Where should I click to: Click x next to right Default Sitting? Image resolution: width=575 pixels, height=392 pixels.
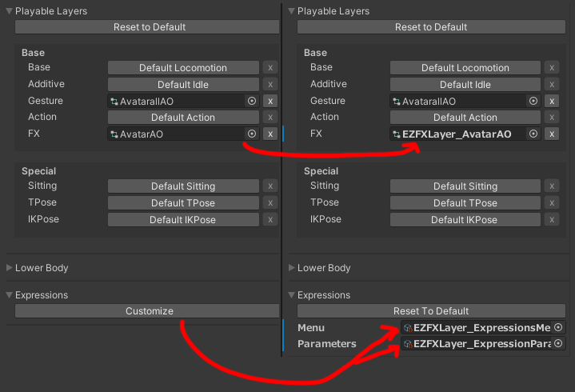coord(552,186)
